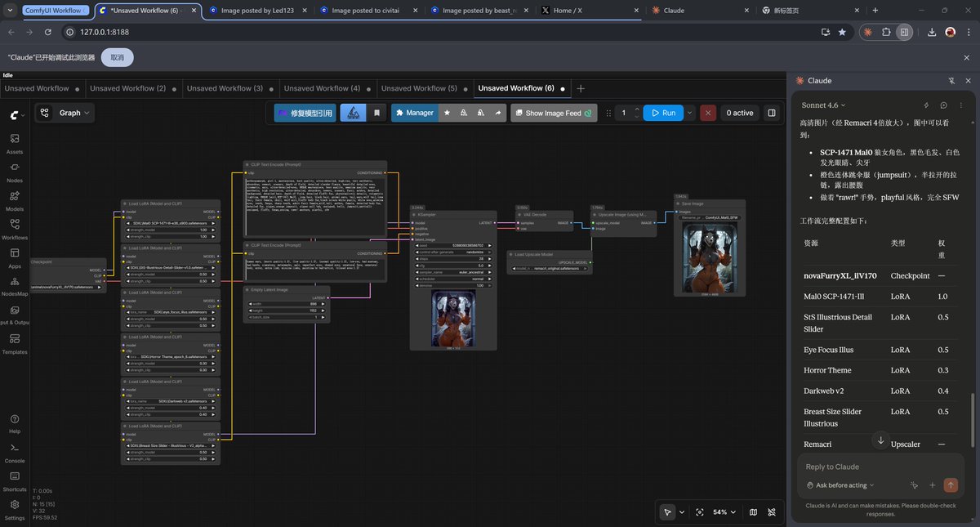Open the NodesMap sidebar panel
Screen dimensions: 980x527
click(x=15, y=287)
